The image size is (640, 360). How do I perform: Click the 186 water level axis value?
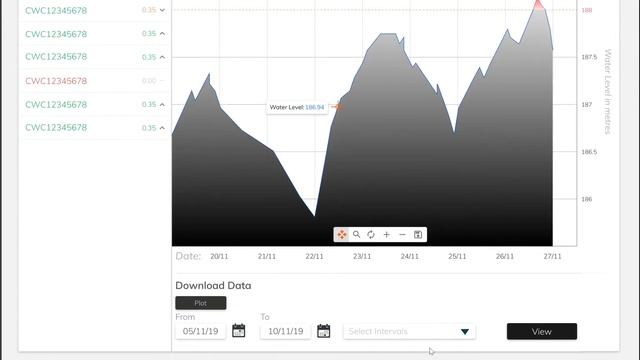(x=587, y=199)
